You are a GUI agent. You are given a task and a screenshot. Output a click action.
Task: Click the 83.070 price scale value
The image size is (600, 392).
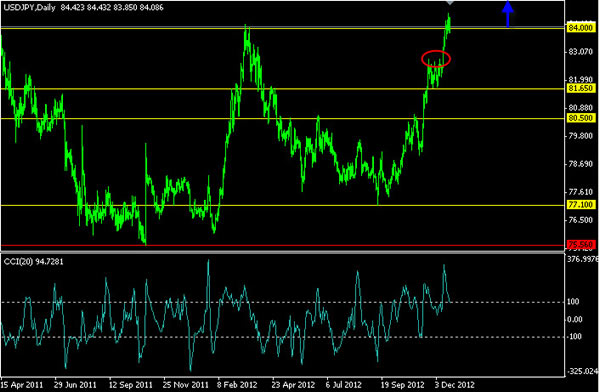tap(581, 52)
